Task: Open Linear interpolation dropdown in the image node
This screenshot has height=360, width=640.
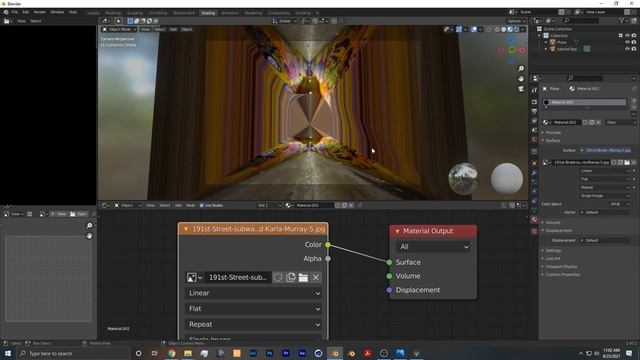Action: [253, 293]
